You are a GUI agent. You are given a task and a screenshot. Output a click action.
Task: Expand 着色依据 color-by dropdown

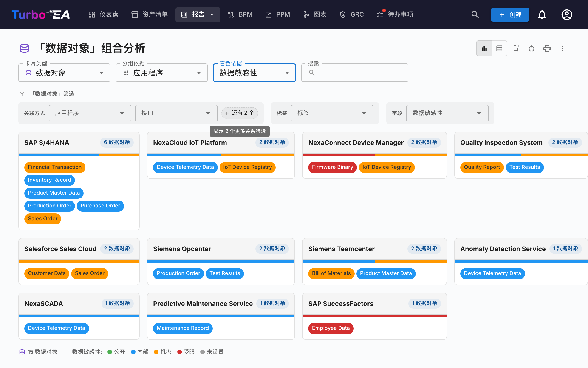point(254,73)
